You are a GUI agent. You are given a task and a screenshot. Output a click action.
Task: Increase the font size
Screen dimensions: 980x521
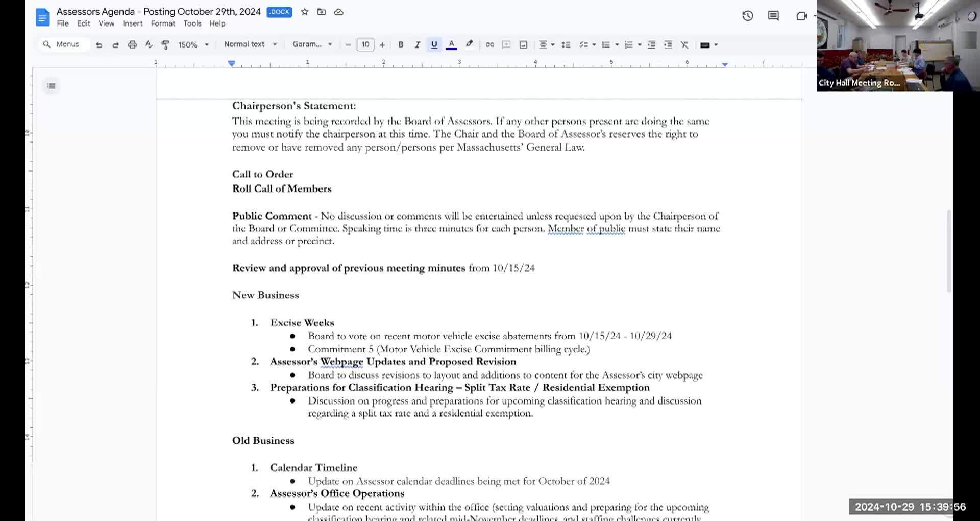tap(382, 45)
